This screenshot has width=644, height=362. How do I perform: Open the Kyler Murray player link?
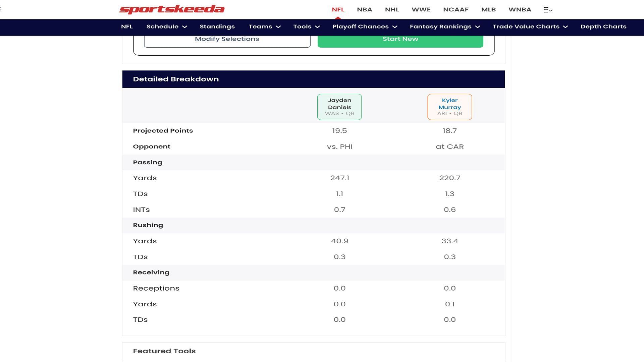(449, 104)
